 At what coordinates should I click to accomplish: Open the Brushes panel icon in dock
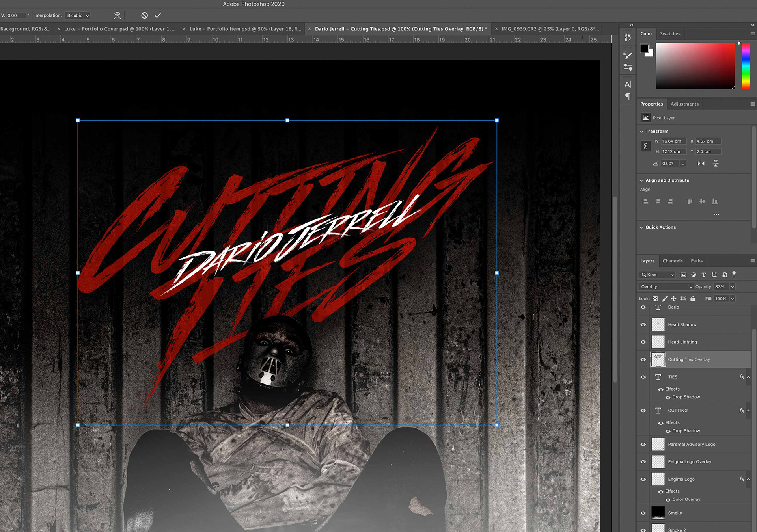tap(628, 67)
